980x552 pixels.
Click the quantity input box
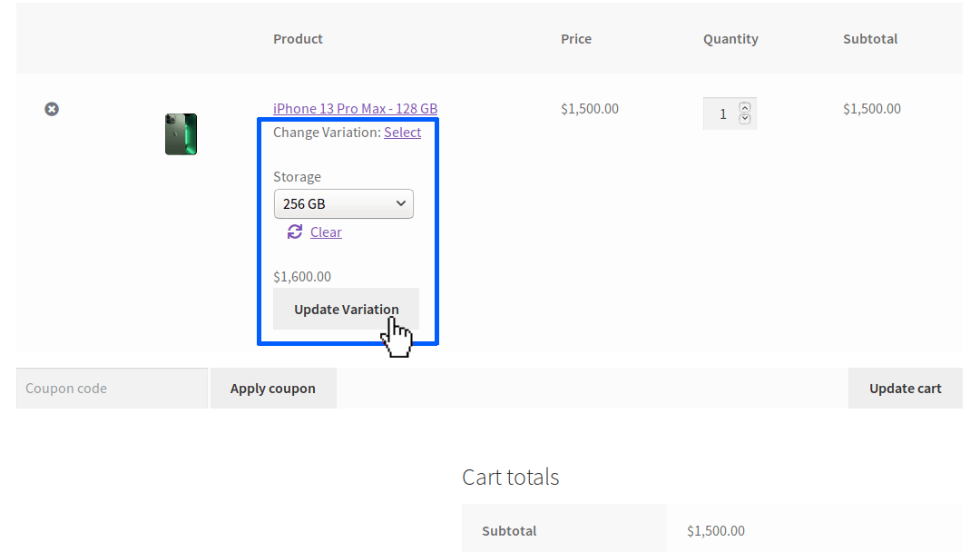(x=723, y=113)
